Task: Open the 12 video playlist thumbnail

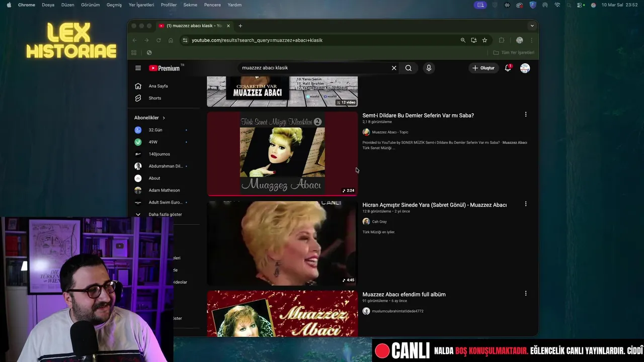Action: tap(282, 92)
